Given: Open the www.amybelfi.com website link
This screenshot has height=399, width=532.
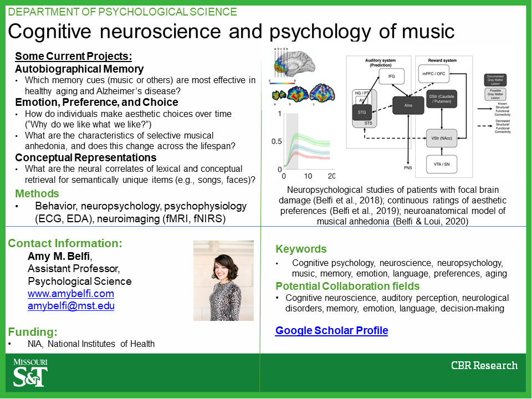Looking at the screenshot, I should coord(71,294).
